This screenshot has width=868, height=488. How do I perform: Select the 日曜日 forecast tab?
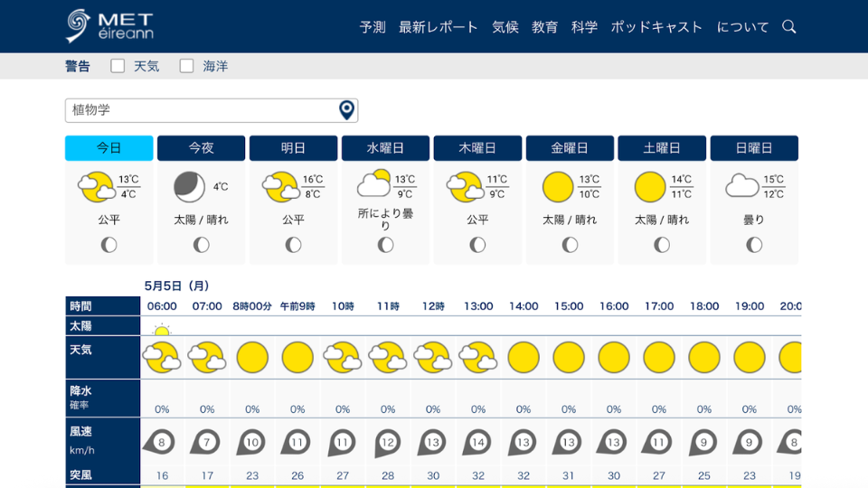(x=754, y=147)
